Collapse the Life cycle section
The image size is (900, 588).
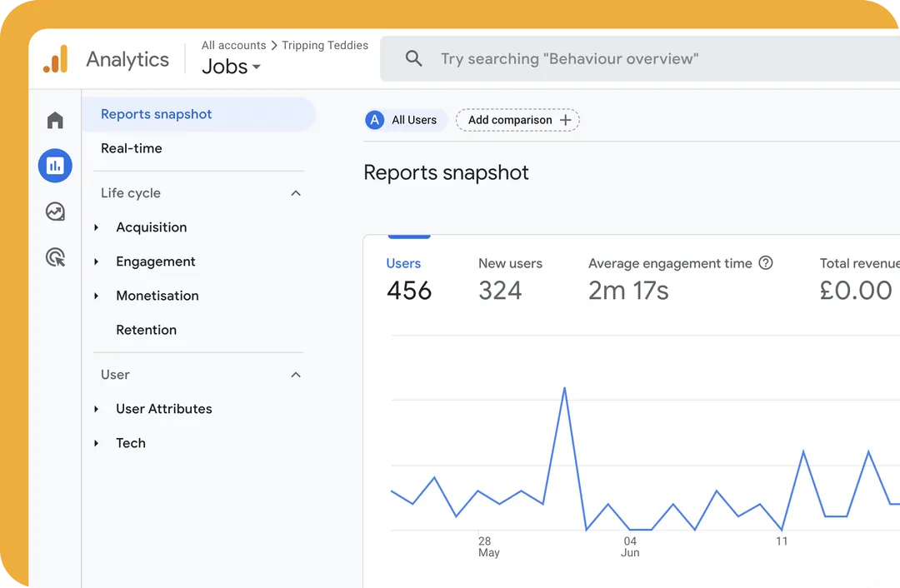pos(296,193)
